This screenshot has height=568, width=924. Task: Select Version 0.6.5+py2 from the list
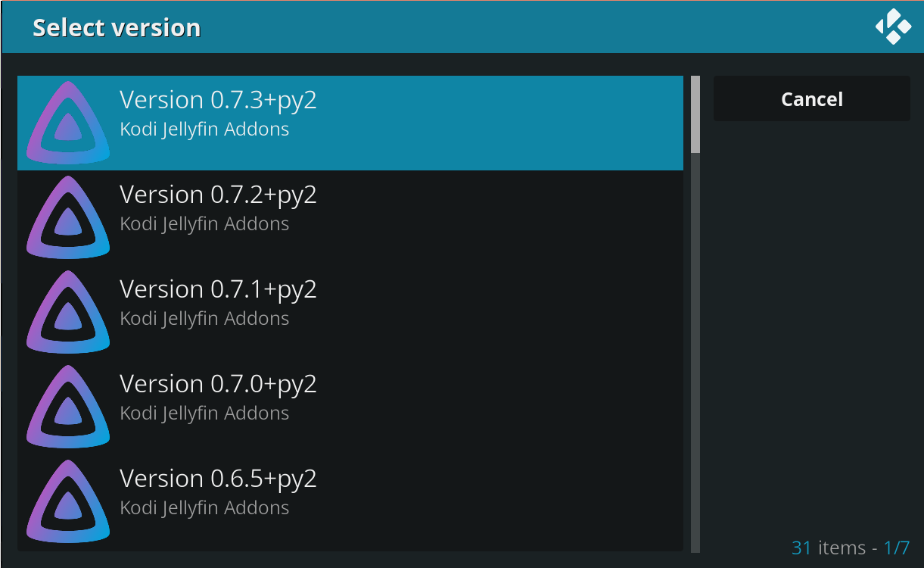click(x=350, y=501)
